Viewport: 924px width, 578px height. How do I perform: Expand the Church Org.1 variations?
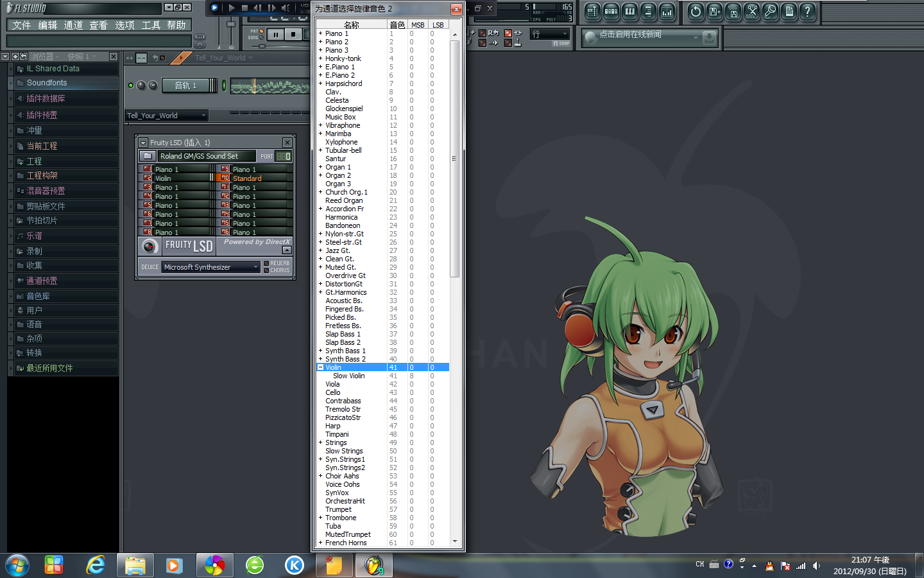pos(321,192)
